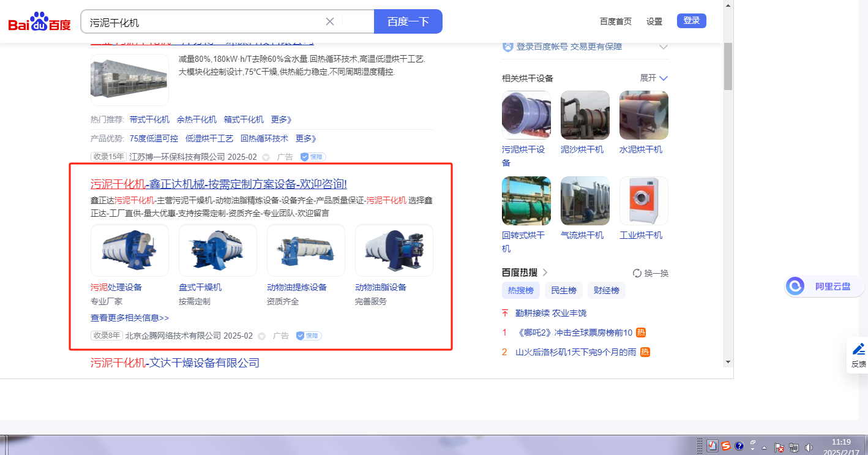
Task: Click the blue help question mark tray icon
Action: tap(739, 446)
